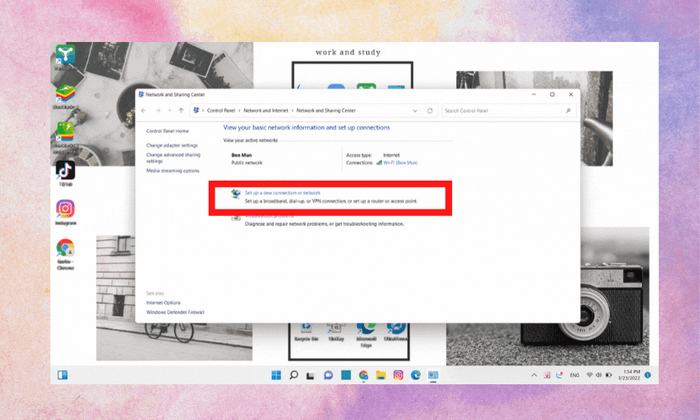The image size is (700, 420).
Task: Maximize the Network and Sharing Center window
Action: (552, 95)
